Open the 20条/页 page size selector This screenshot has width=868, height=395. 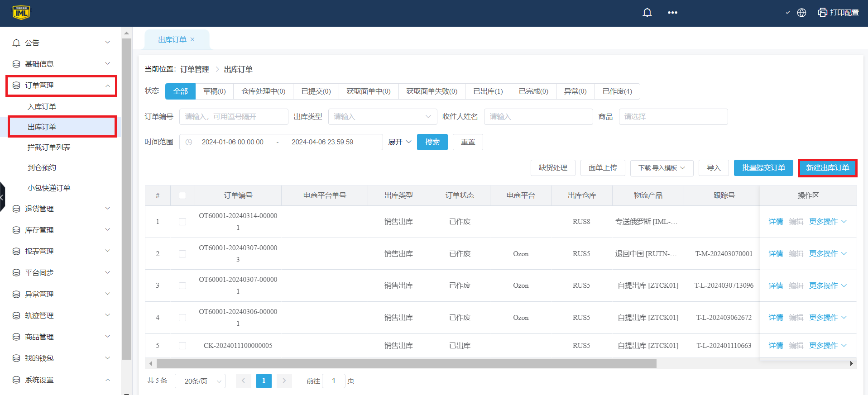[x=200, y=381]
